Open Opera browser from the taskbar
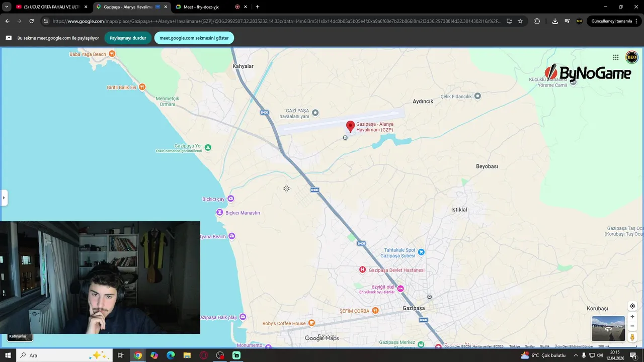Image resolution: width=644 pixels, height=362 pixels. tap(203, 355)
